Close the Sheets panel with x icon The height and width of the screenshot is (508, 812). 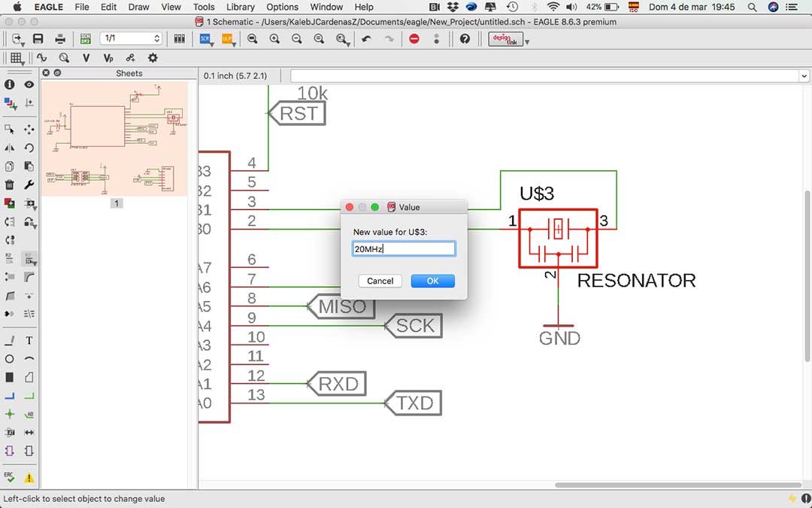(x=46, y=73)
